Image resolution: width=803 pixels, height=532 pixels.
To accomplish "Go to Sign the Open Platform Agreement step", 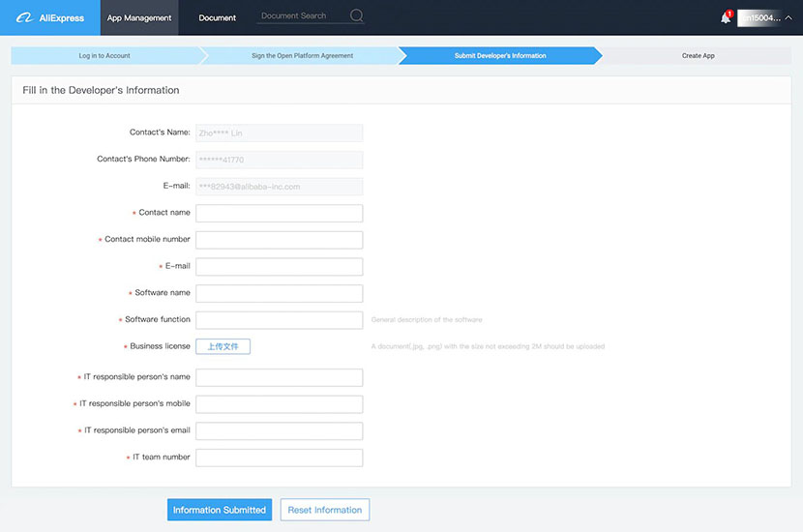I will click(302, 56).
